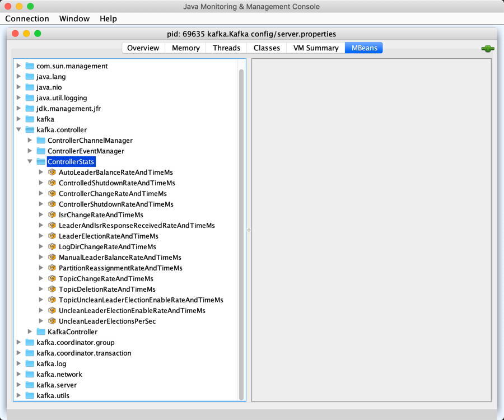Click the TopicChangeRateAndTimeMs bean icon
The image size is (504, 420).
pyautogui.click(x=52, y=279)
